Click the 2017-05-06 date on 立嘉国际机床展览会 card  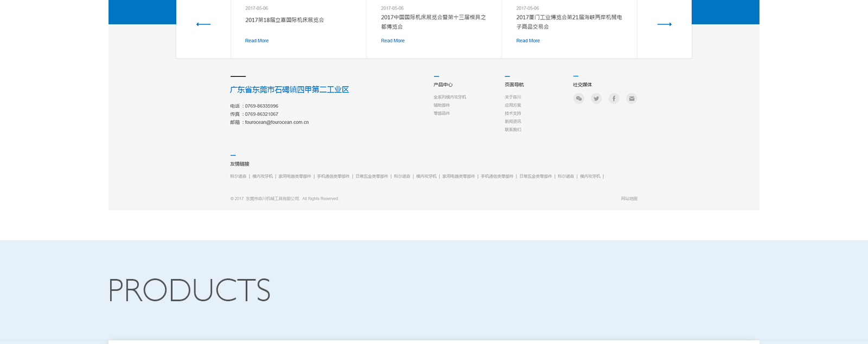[x=257, y=8]
